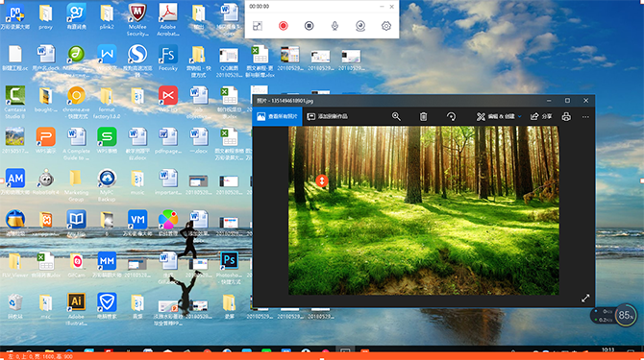Click the stop recording button
644x360 pixels.
pyautogui.click(x=309, y=26)
